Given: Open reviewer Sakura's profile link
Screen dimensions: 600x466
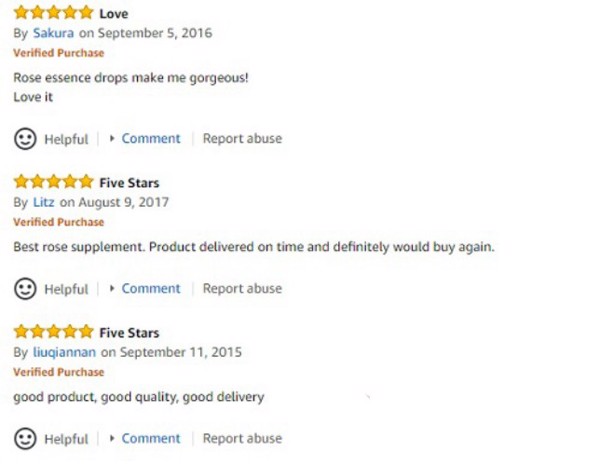Looking at the screenshot, I should (x=54, y=33).
